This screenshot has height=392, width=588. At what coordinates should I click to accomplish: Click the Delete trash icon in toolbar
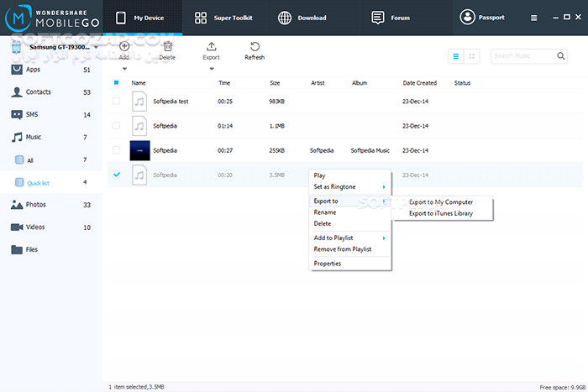coord(168,47)
